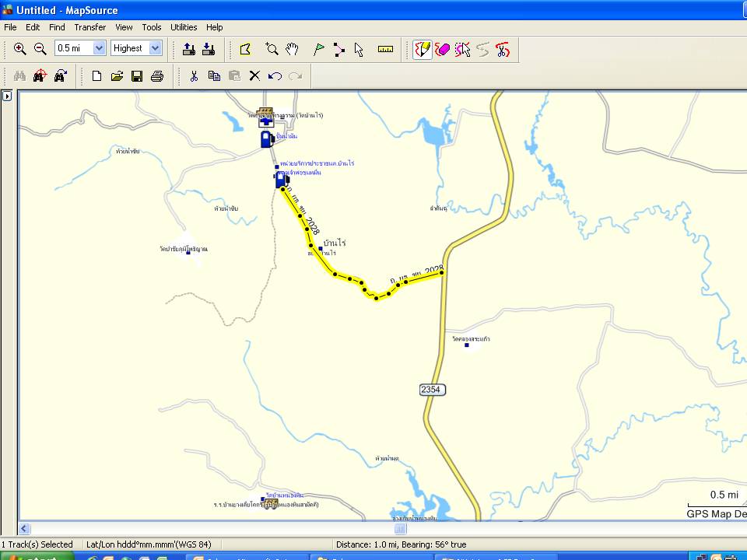Image resolution: width=747 pixels, height=560 pixels.
Task: Select the Waypoint flag tool
Action: point(318,49)
